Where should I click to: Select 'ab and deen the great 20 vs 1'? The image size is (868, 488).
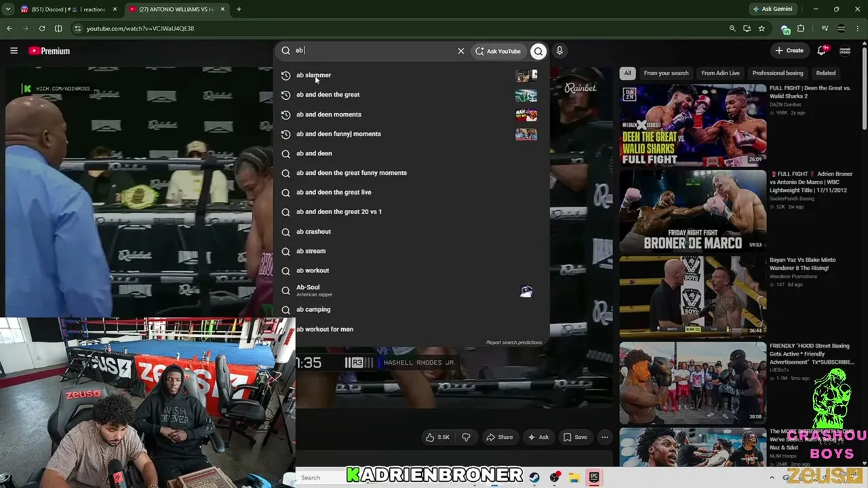(412, 212)
